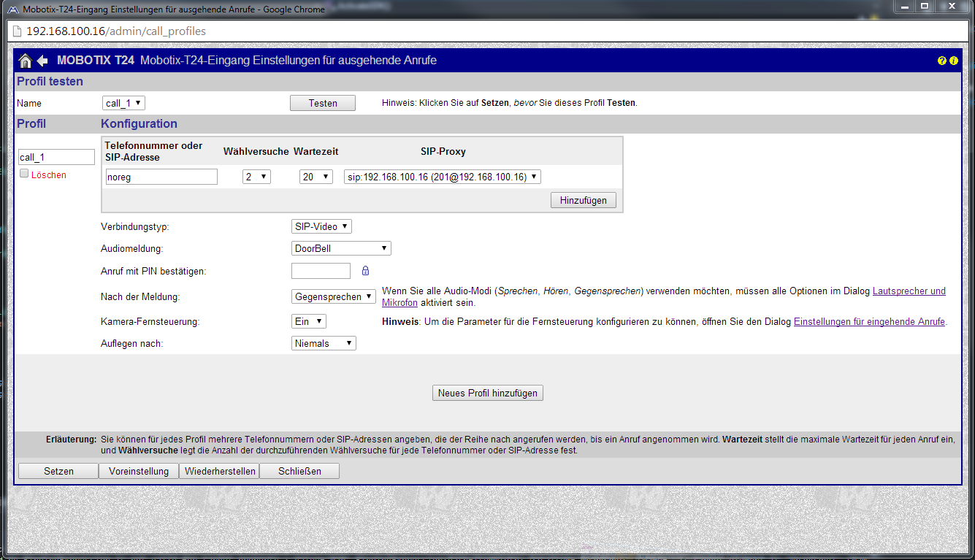This screenshot has width=975, height=560.
Task: Open the yellow info icon
Action: tap(953, 61)
